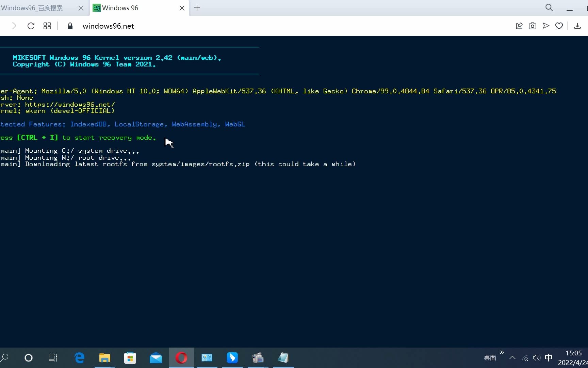Click the "Downloading latest rootfs" log line
This screenshot has width=588, height=368.
pos(178,164)
